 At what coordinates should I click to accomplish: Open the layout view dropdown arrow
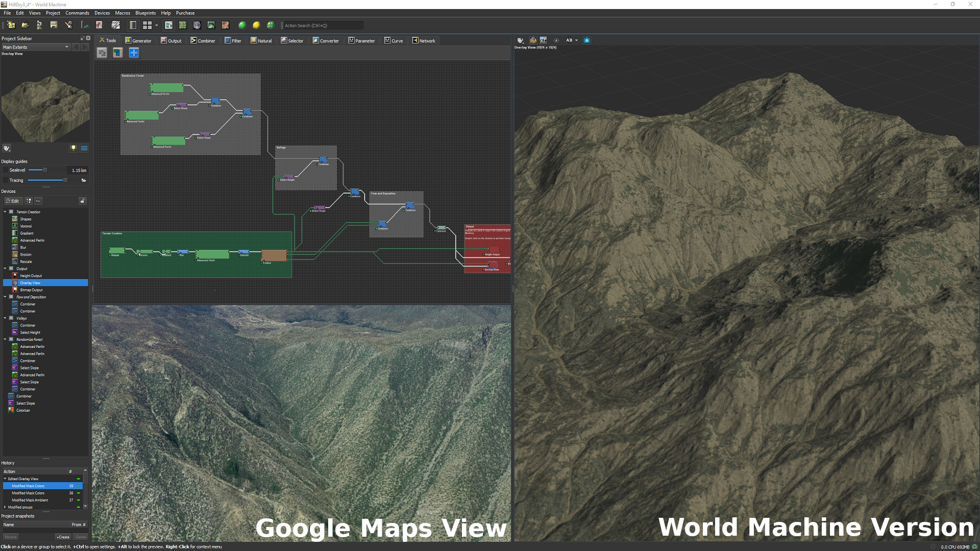(156, 25)
